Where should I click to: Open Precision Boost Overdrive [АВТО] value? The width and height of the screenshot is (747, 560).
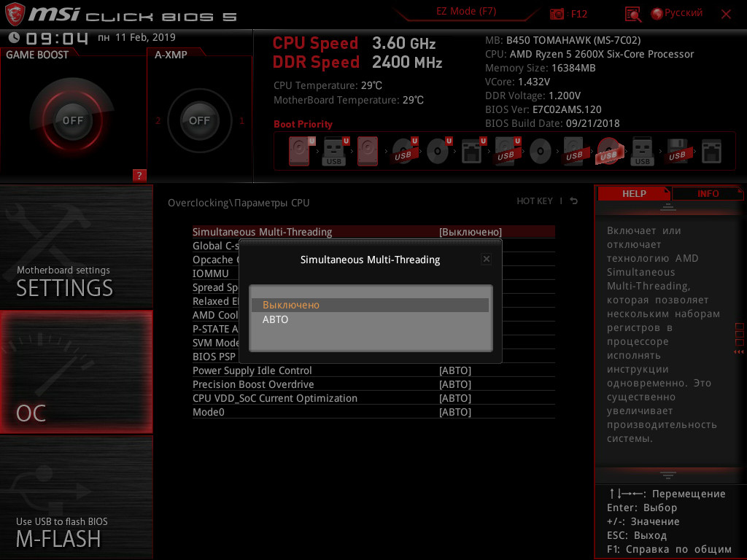tap(455, 384)
